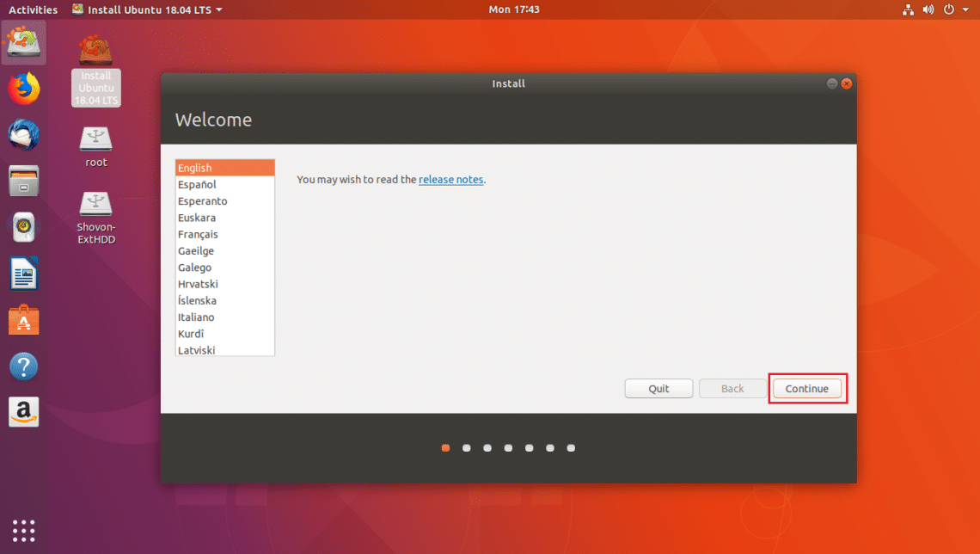
Task: Click the Back button
Action: click(732, 388)
